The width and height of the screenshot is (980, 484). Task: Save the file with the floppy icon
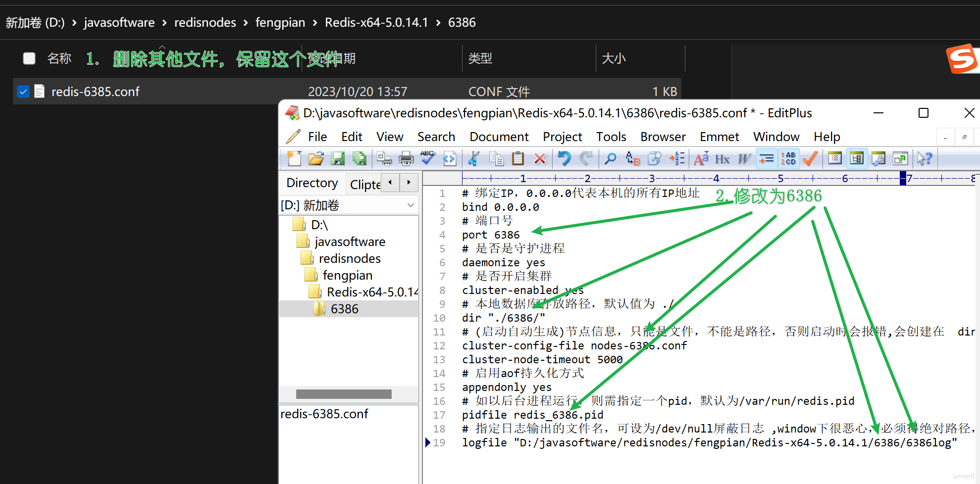pyautogui.click(x=338, y=158)
